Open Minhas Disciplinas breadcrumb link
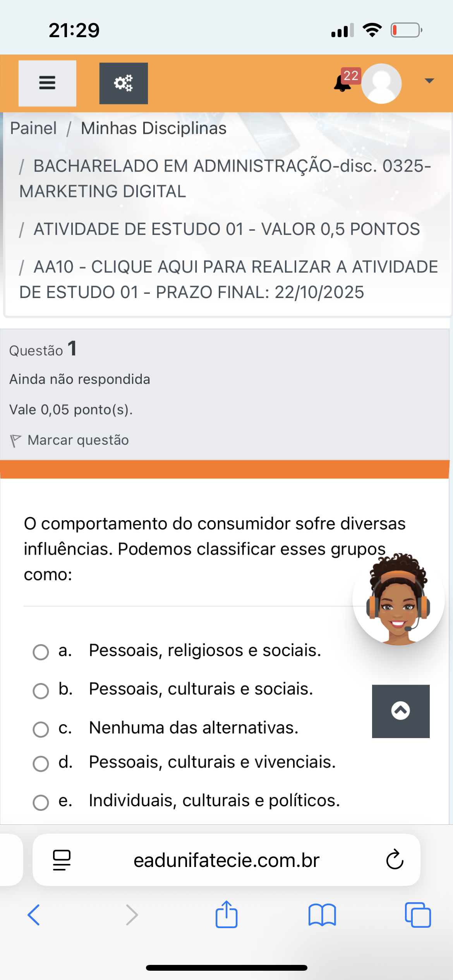Screen dimensions: 453x980 (x=153, y=128)
